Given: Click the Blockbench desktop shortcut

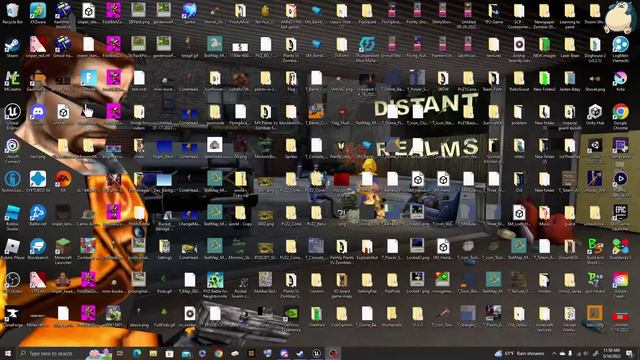Looking at the screenshot, I should [x=38, y=249].
